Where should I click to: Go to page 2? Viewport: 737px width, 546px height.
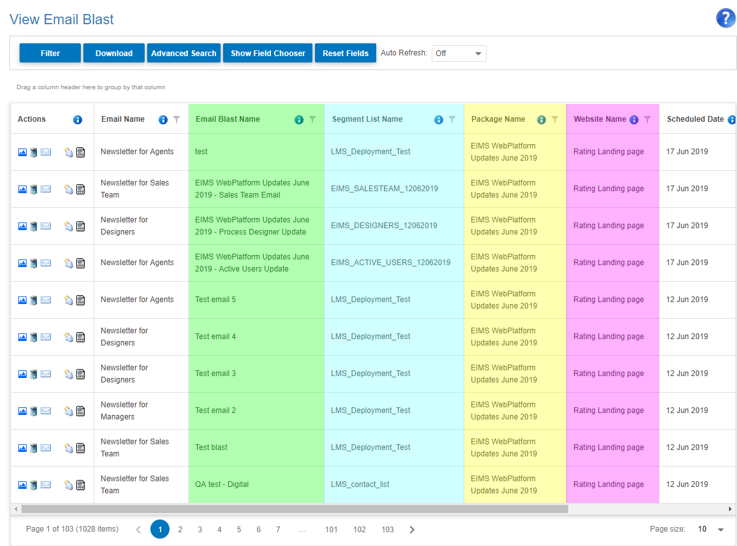pos(180,530)
